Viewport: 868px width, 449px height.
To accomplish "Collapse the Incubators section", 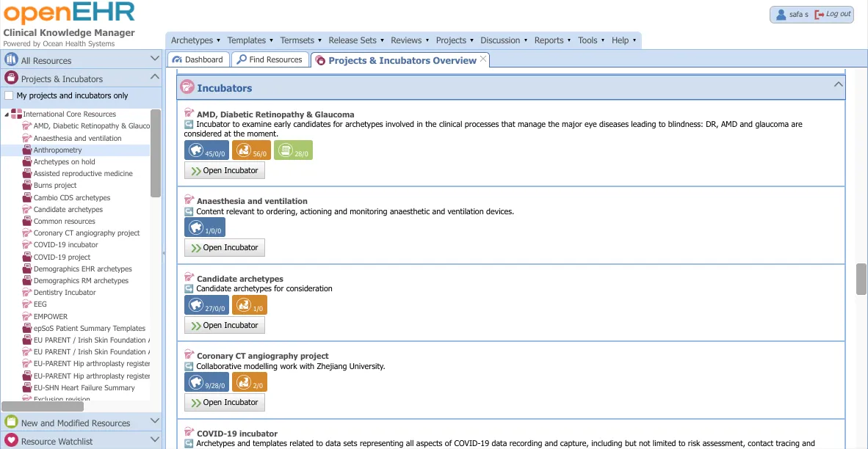I will point(838,85).
